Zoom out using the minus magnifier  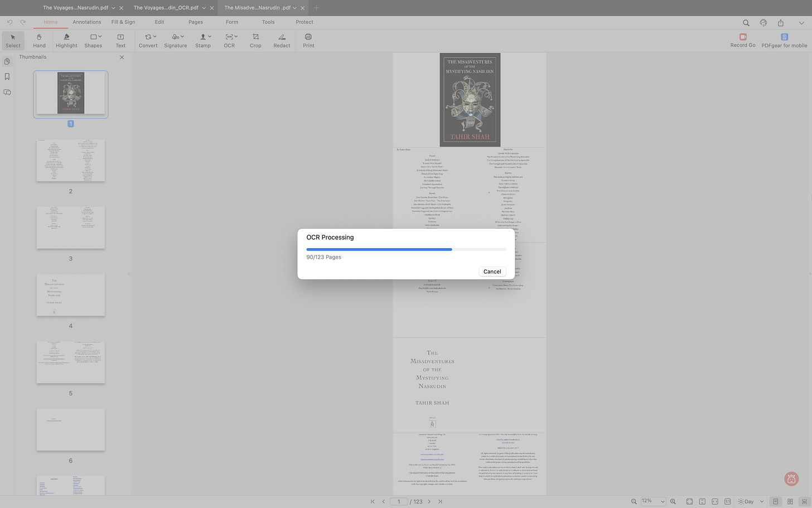point(634,501)
